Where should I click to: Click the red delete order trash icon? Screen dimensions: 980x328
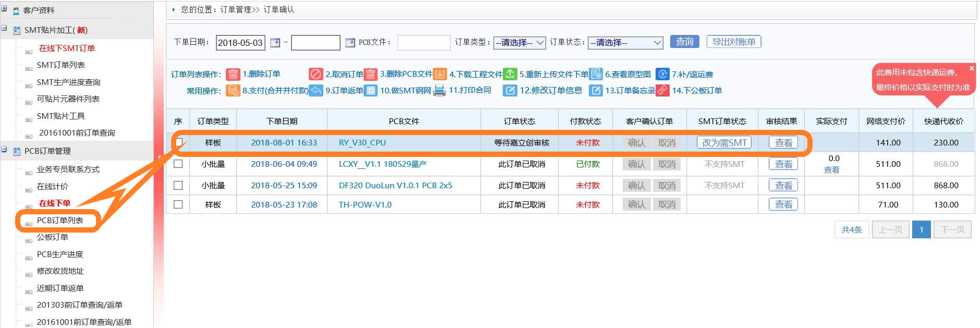click(x=233, y=74)
